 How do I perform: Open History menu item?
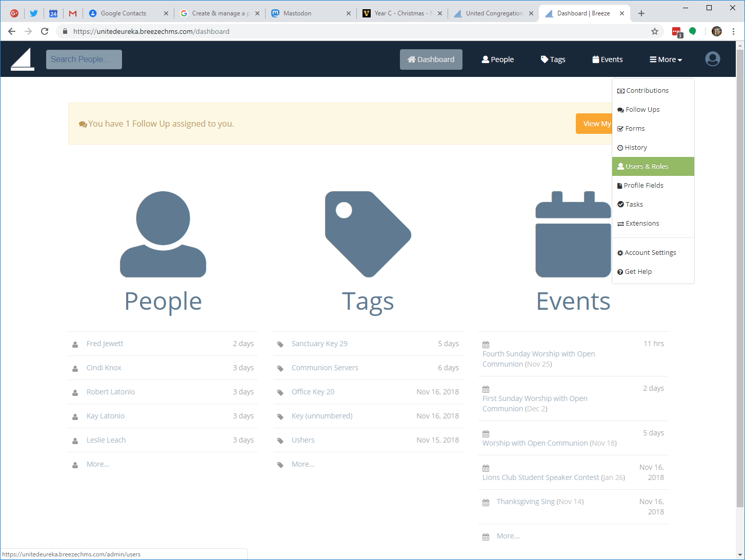[653, 147]
